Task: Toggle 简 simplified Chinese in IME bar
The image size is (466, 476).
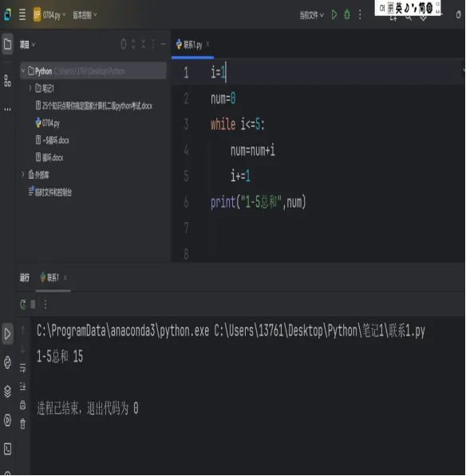Action: pos(422,8)
